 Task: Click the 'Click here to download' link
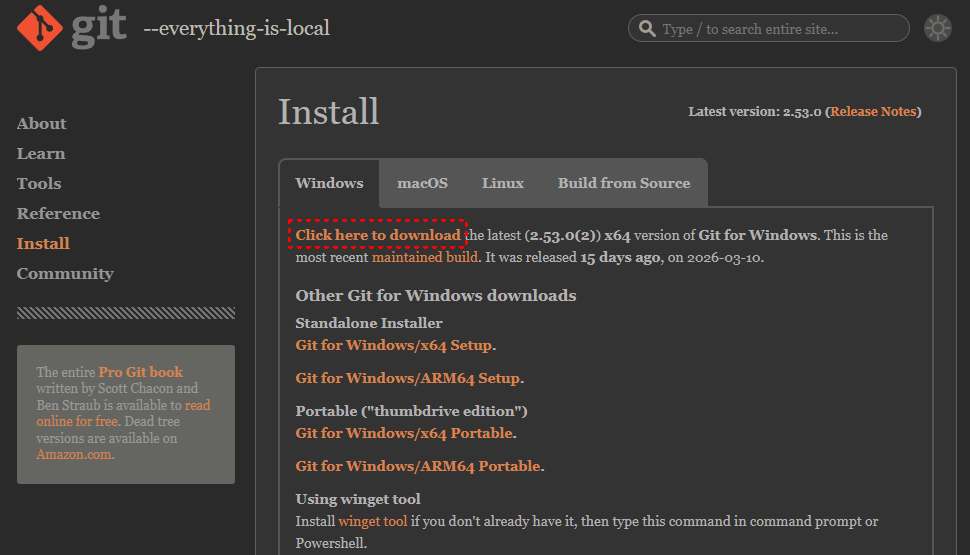(378, 235)
